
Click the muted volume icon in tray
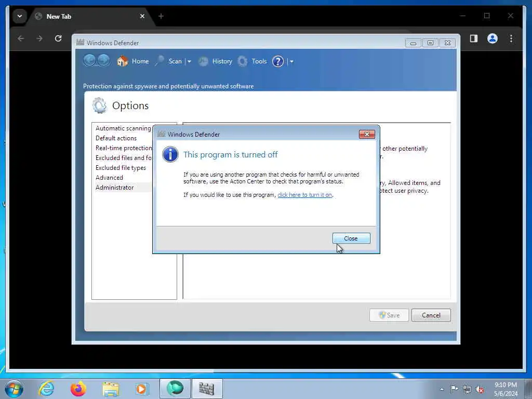tap(480, 389)
